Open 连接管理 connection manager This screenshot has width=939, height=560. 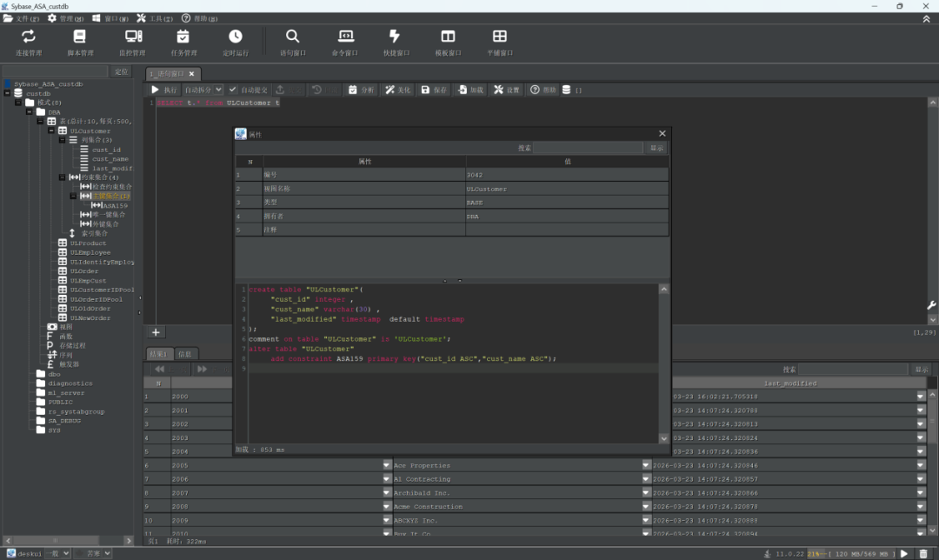coord(29,42)
